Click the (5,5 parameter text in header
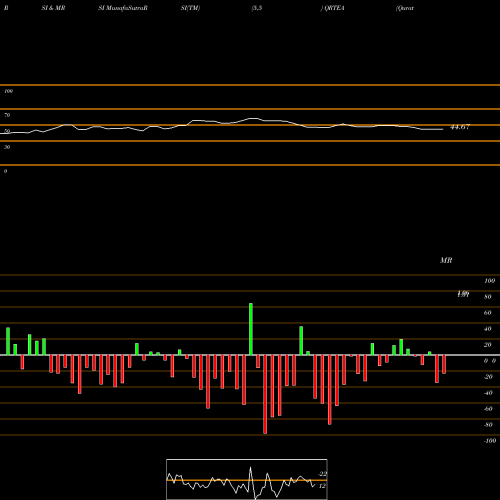This screenshot has height=500, width=500. coord(257,8)
